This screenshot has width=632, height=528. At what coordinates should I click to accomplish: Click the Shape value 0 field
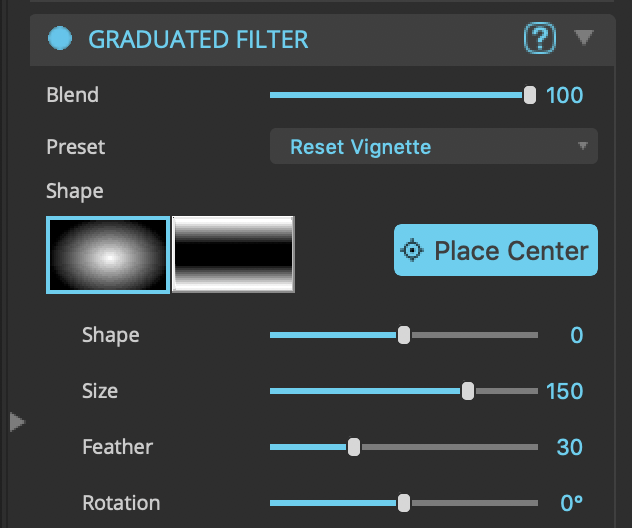tap(576, 335)
